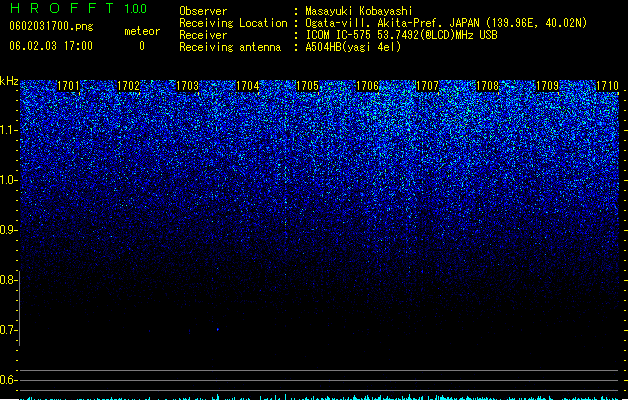Click the 1707 time marker
629x400 pixels.
tap(428, 86)
